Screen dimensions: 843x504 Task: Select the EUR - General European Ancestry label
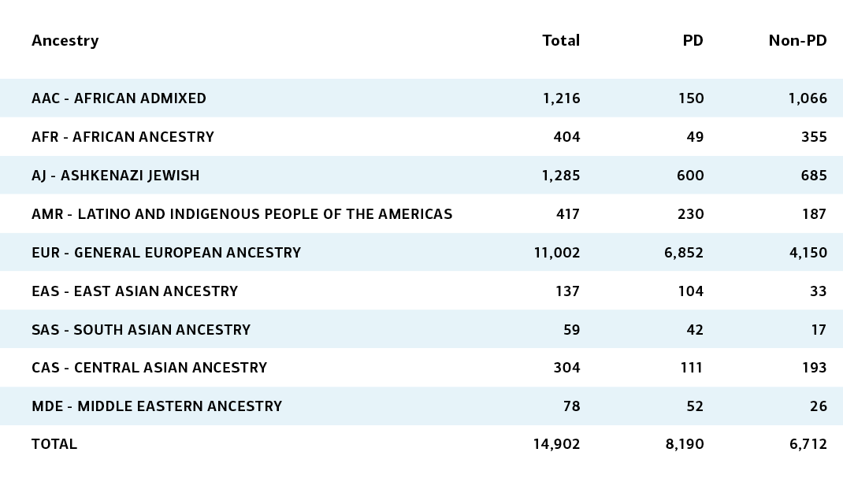(x=166, y=253)
